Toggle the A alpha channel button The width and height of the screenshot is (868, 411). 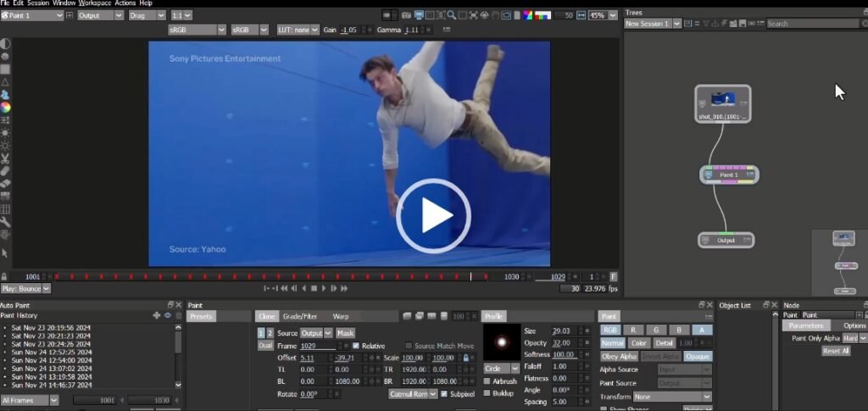(702, 330)
